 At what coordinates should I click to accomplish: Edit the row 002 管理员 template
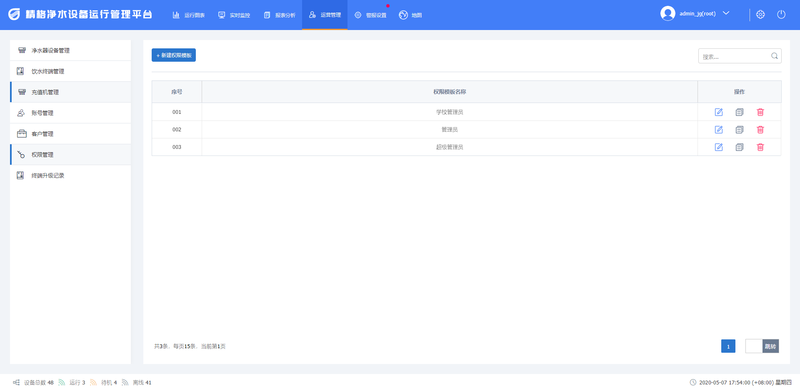click(x=718, y=130)
